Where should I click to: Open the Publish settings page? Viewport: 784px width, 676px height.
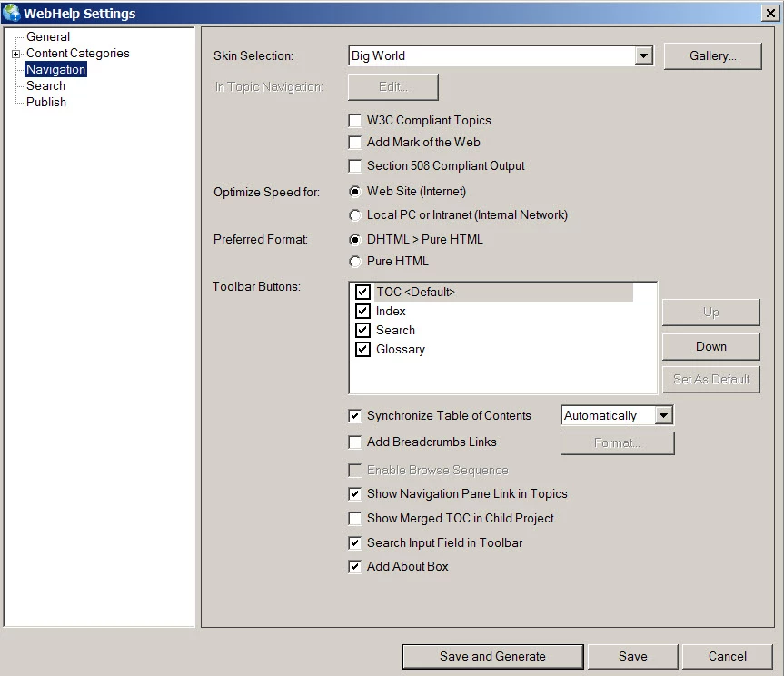46,102
